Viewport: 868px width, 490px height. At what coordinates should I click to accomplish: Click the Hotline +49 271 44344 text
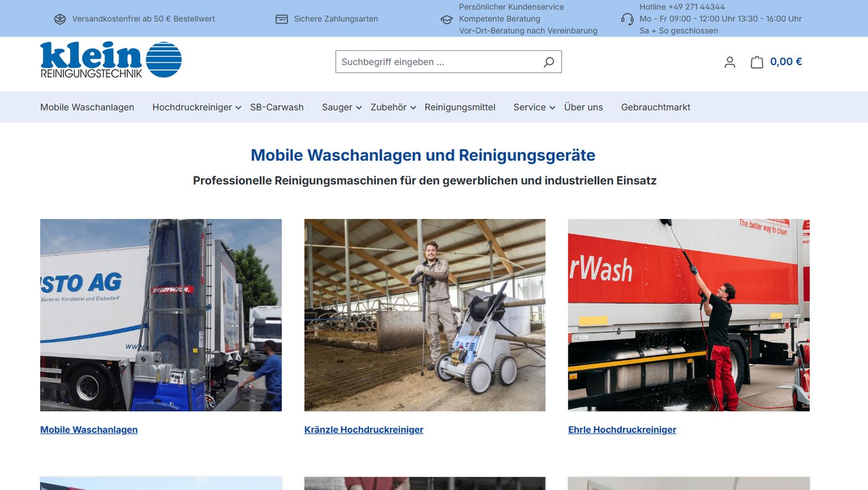pos(682,7)
